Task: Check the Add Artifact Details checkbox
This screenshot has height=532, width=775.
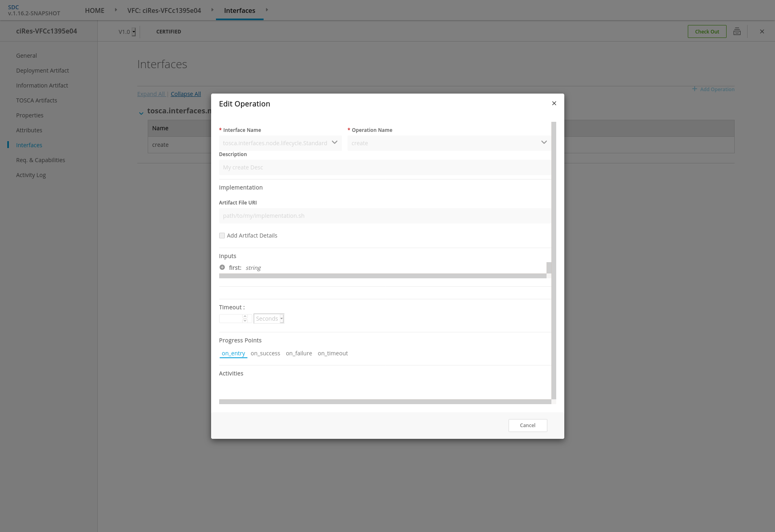Action: click(222, 236)
